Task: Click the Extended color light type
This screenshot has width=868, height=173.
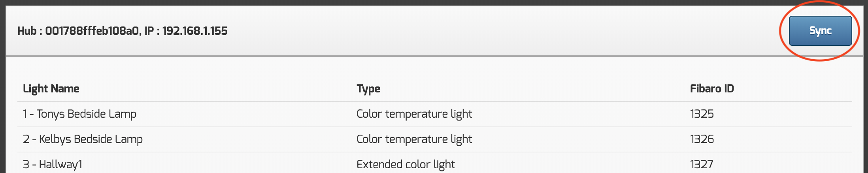Action: 406,164
